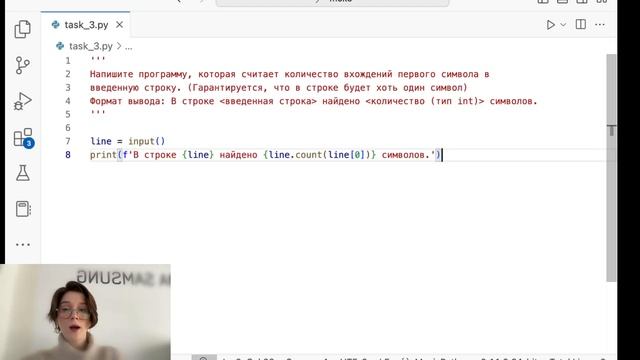
Task: Open the Explorer view in activity bar
Action: coord(22,29)
